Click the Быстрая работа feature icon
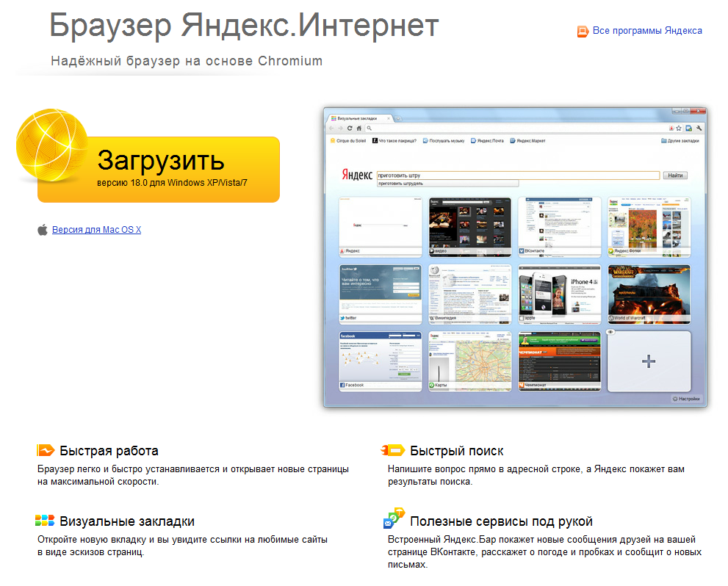The height and width of the screenshot is (586, 728). [x=46, y=450]
